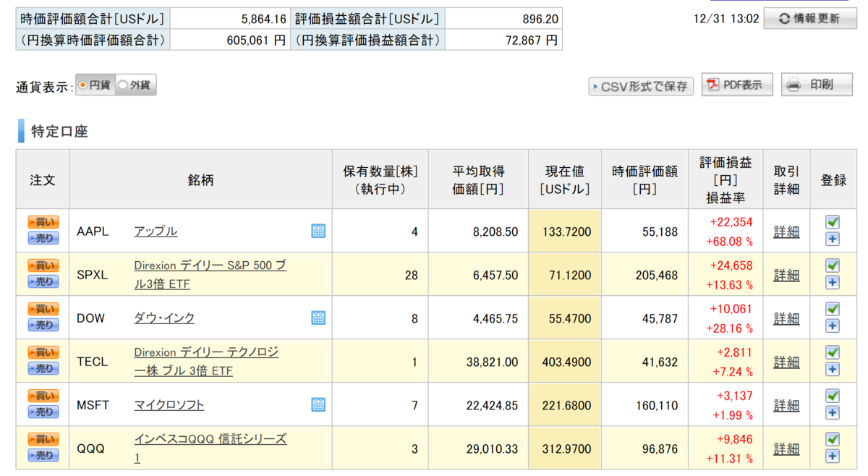Open the ダウ・インク stock link
Viewport: 868px width, 476px height.
coord(164,318)
